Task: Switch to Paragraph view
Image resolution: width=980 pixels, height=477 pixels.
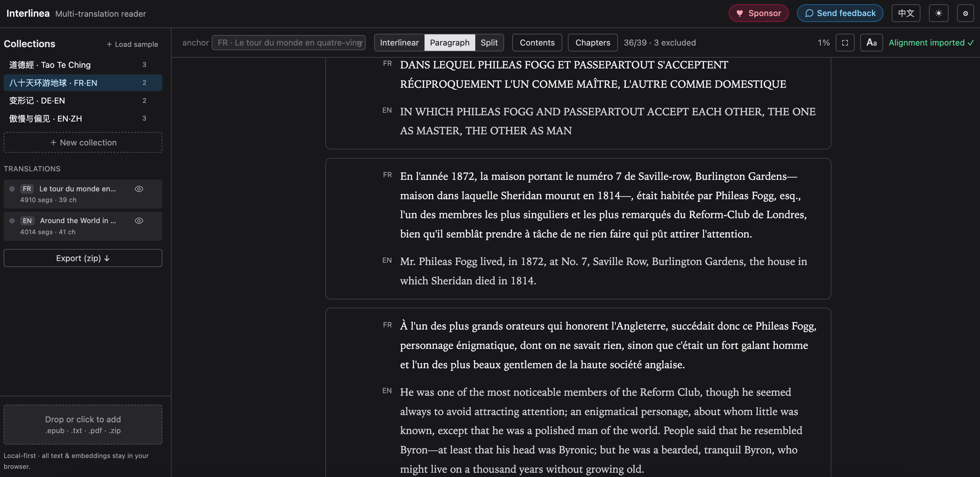Action: tap(449, 43)
